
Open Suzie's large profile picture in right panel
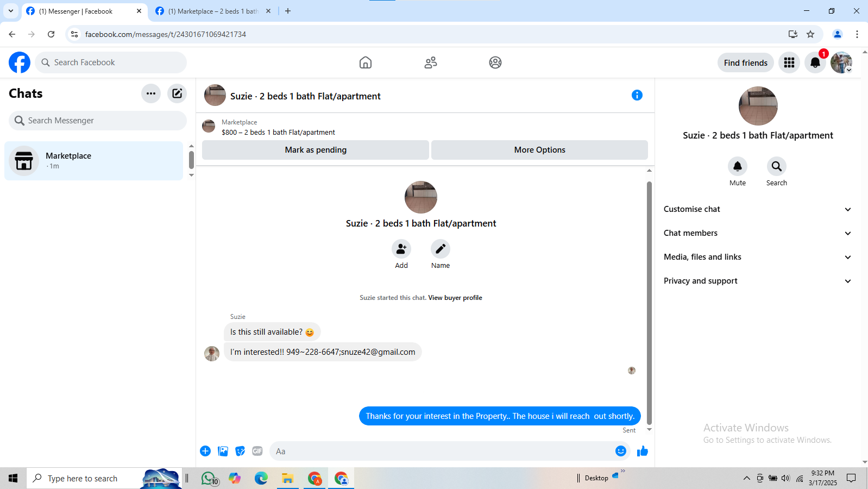click(x=758, y=106)
